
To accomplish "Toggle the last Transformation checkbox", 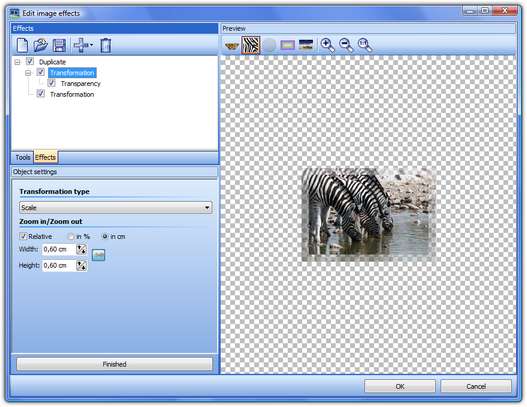I will [41, 93].
